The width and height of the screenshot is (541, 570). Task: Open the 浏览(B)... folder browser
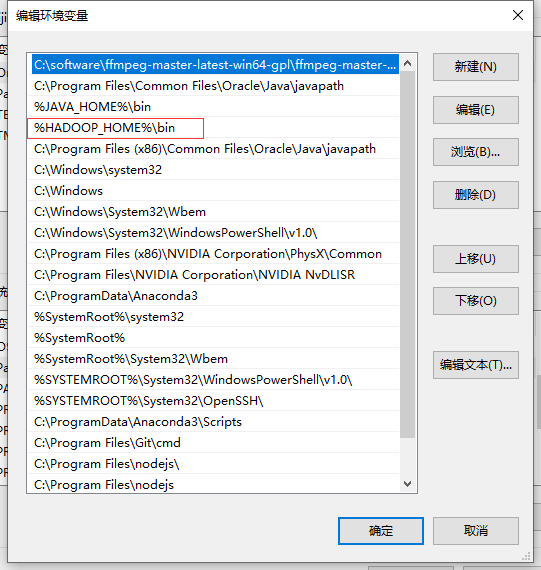pyautogui.click(x=476, y=152)
